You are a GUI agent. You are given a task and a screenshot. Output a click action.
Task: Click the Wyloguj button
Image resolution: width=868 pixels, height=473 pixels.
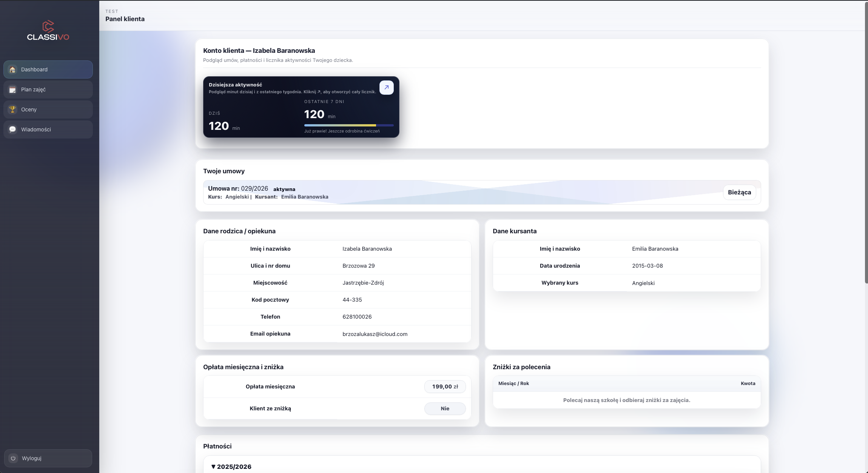(48, 458)
